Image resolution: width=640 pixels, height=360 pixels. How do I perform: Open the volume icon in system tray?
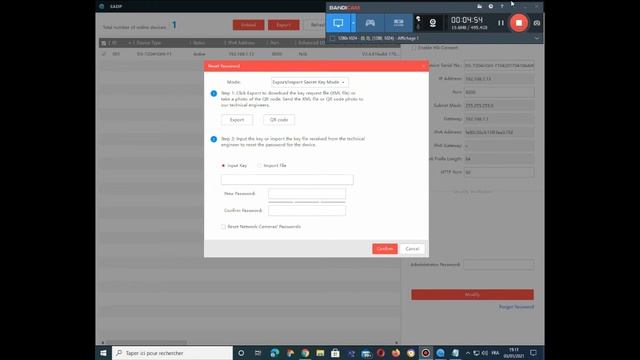click(484, 353)
